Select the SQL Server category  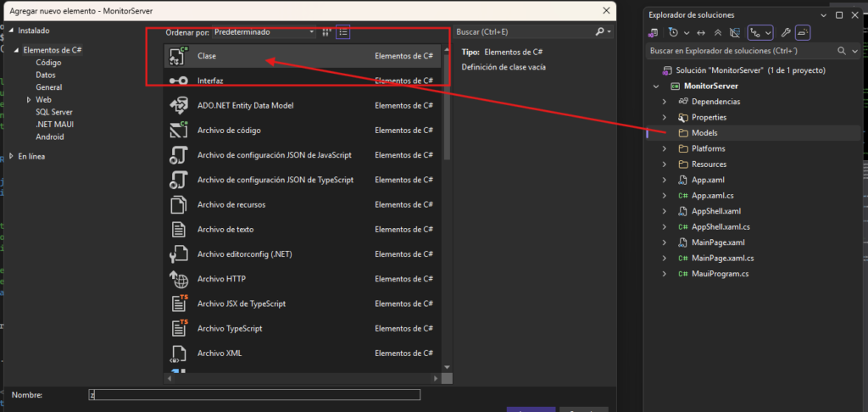pos(53,112)
